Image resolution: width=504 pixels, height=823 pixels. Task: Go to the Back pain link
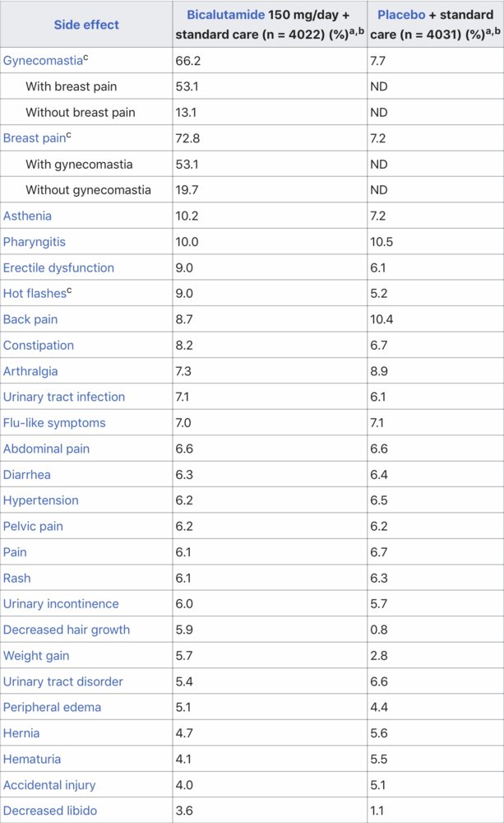coord(30,319)
